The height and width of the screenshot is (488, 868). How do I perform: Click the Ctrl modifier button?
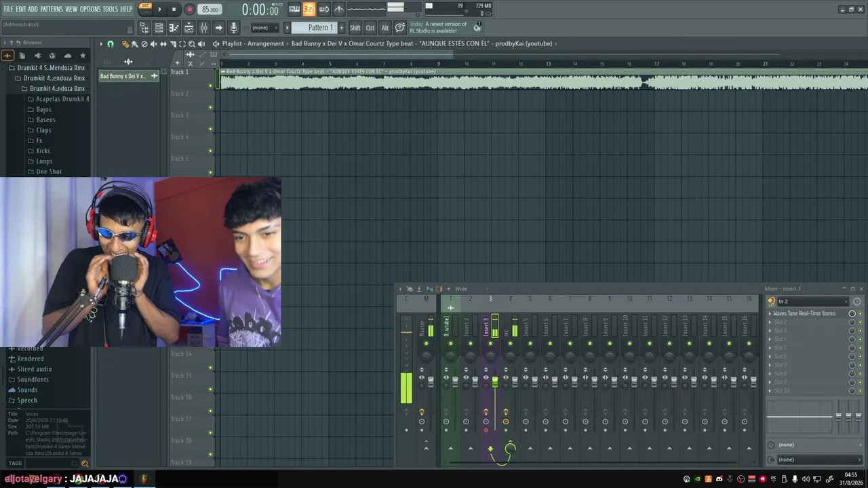370,28
